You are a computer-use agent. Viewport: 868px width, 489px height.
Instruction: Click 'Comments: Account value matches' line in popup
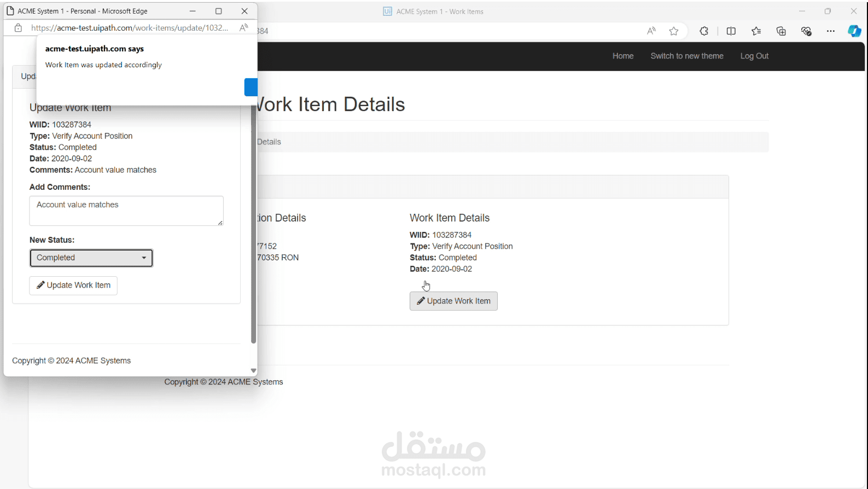point(93,170)
